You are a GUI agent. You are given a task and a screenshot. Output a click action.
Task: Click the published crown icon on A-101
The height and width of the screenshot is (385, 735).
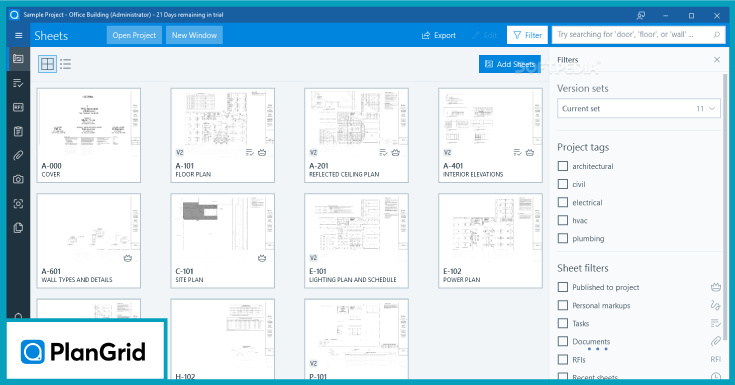click(x=262, y=152)
